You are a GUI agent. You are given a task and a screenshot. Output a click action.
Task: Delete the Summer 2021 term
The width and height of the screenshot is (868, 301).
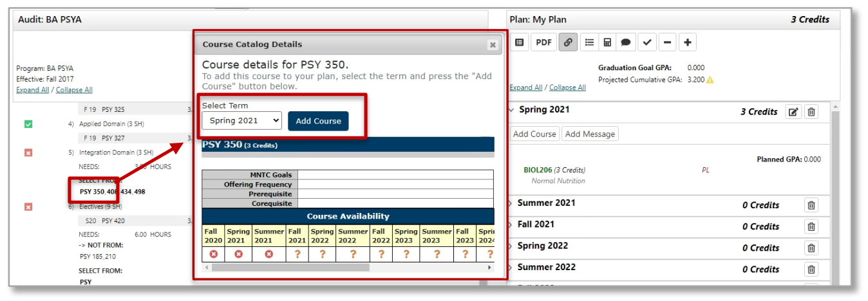[811, 205]
